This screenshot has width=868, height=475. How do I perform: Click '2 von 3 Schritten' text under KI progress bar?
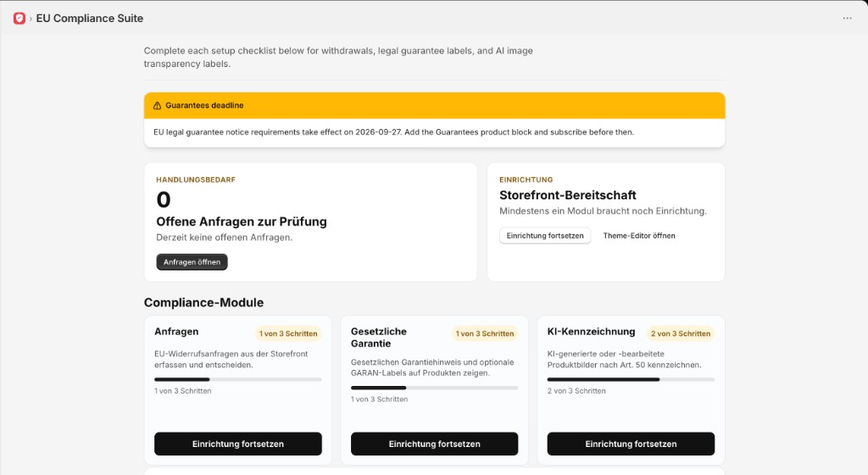(x=576, y=391)
